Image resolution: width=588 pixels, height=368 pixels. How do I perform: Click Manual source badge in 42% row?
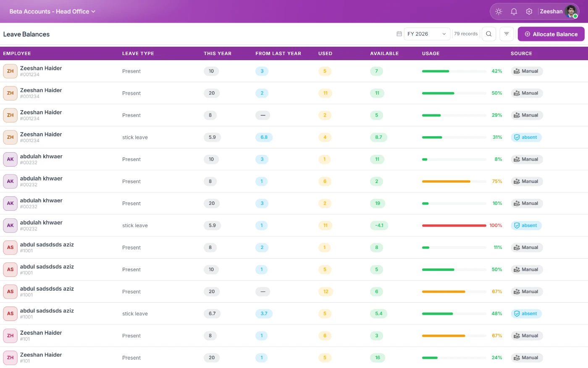(527, 71)
